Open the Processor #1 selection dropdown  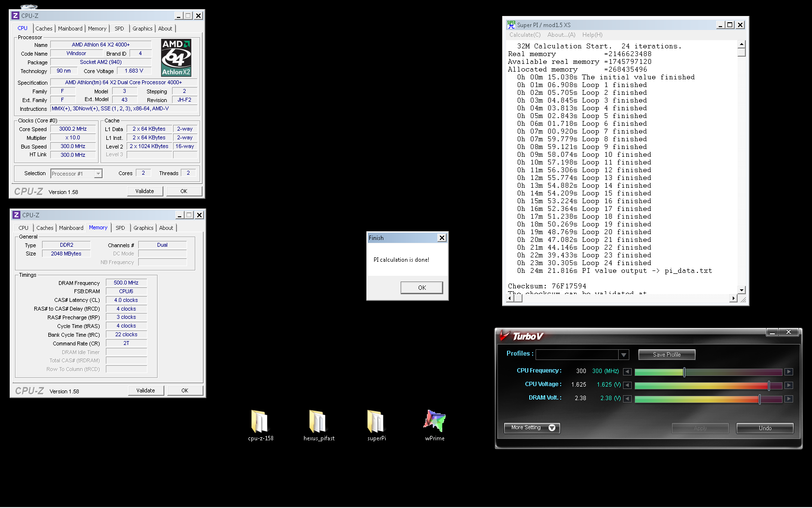point(98,173)
